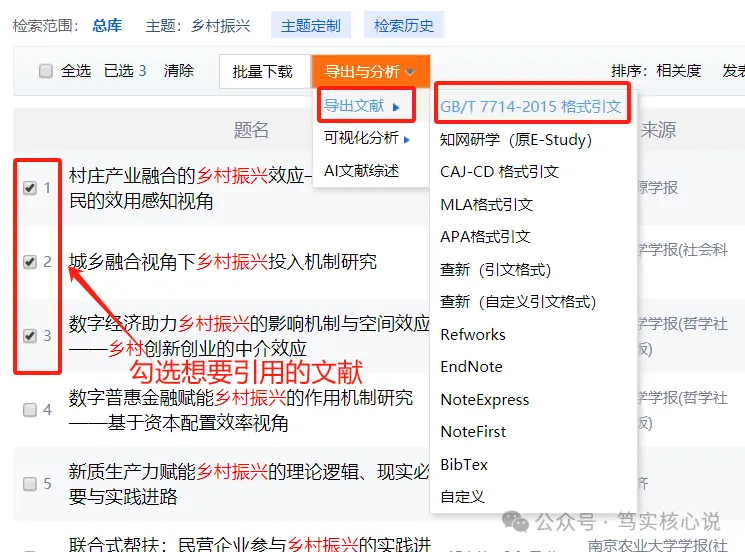
Task: Tick the checkbox for result 4
Action: [x=31, y=410]
